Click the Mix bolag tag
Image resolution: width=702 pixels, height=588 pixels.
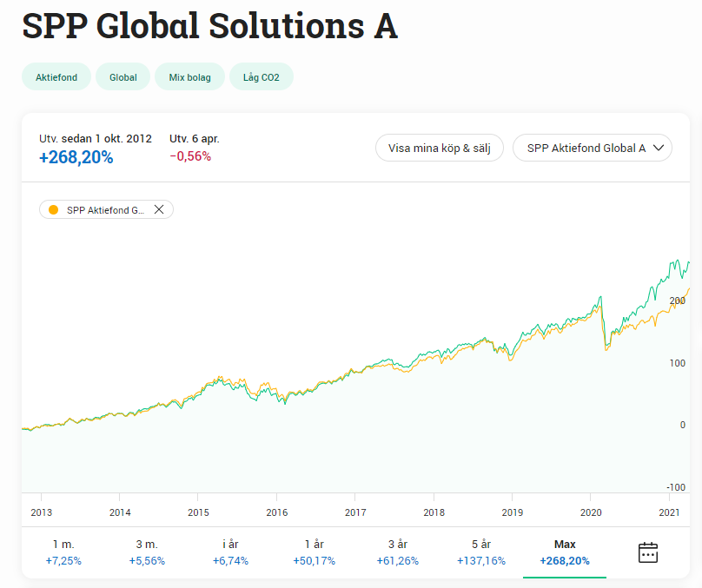(189, 77)
